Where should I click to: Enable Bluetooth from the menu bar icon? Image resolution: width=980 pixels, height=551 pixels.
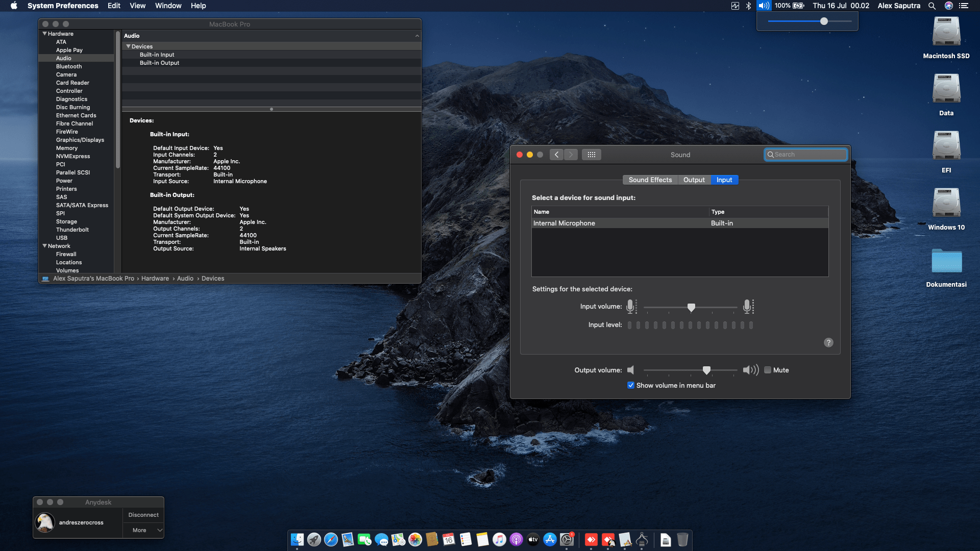(x=748, y=6)
